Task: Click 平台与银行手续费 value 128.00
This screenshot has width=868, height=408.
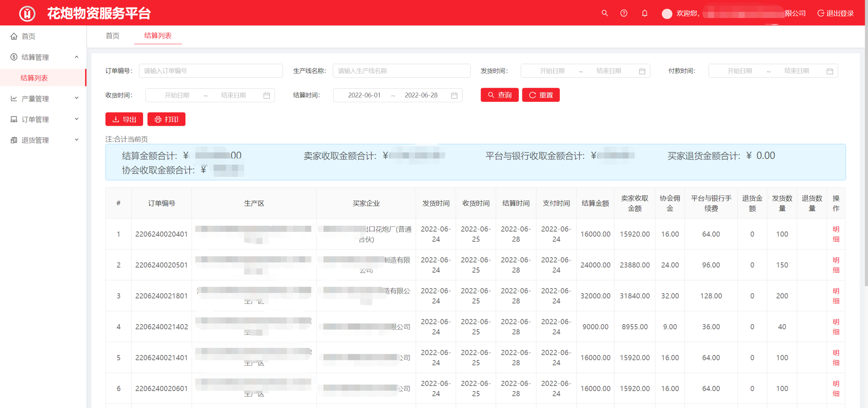Action: coord(711,296)
